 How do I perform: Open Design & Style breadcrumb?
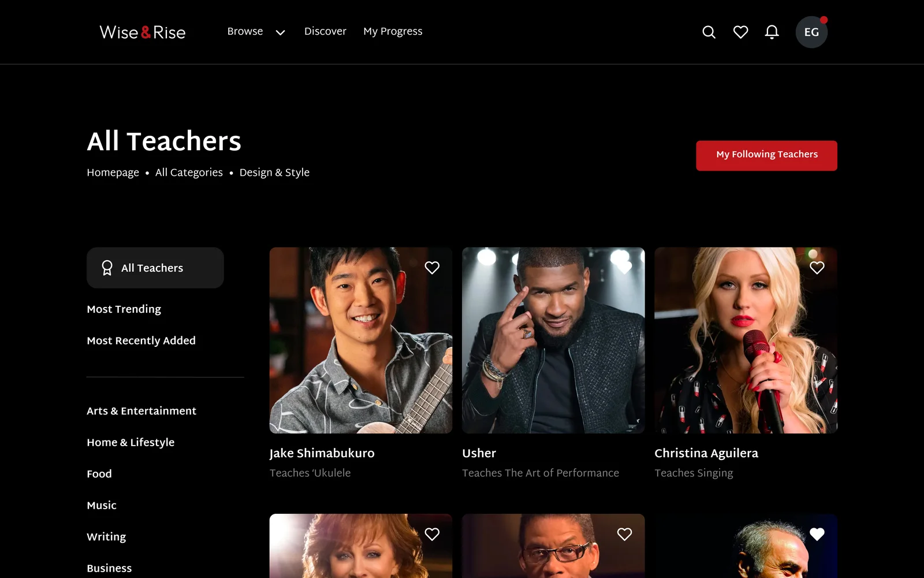274,173
